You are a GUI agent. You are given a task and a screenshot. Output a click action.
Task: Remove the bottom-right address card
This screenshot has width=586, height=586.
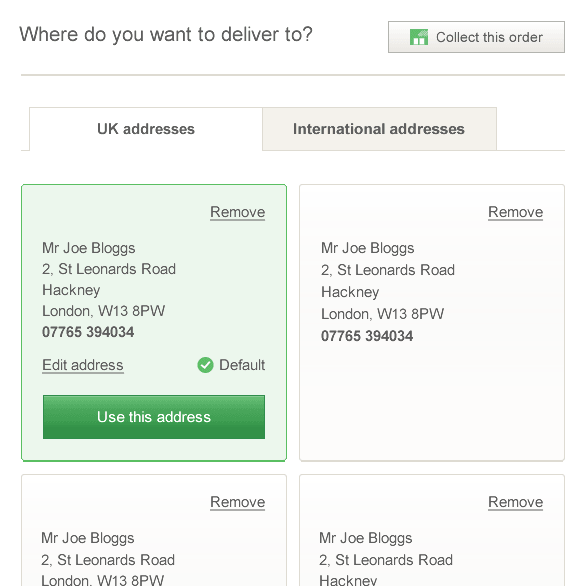(515, 502)
